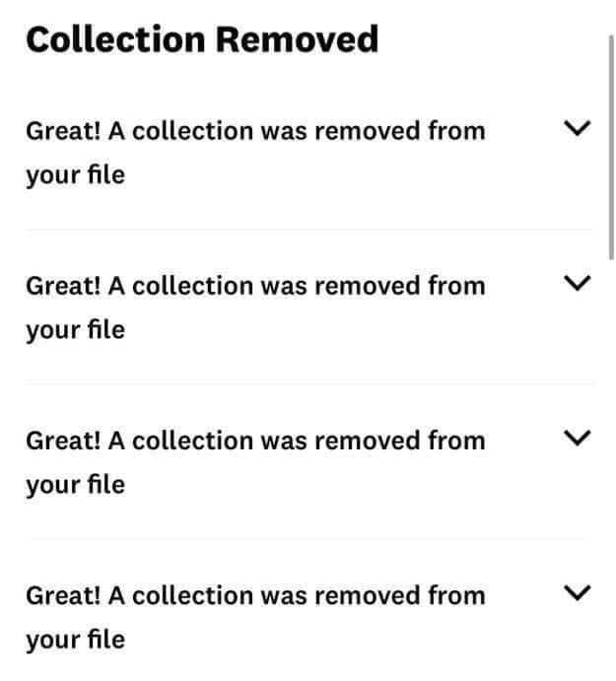Click 'your file' text in the second notice
Viewport: 616px width, 681px height.
[x=76, y=330]
